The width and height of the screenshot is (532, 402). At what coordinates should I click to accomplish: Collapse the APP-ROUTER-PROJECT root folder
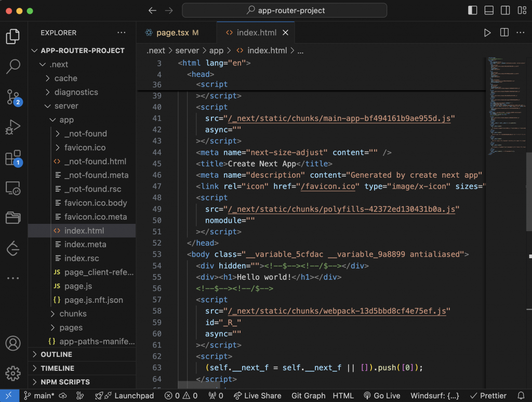pos(82,50)
